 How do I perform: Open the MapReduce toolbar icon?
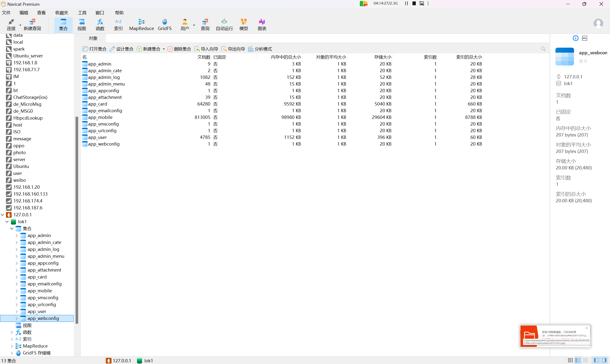(142, 25)
